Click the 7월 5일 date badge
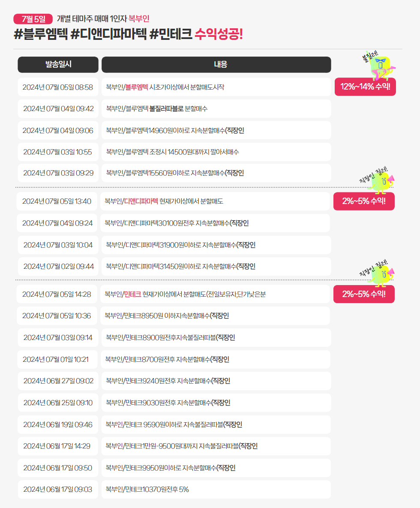This screenshot has width=420, height=508. pos(33,19)
